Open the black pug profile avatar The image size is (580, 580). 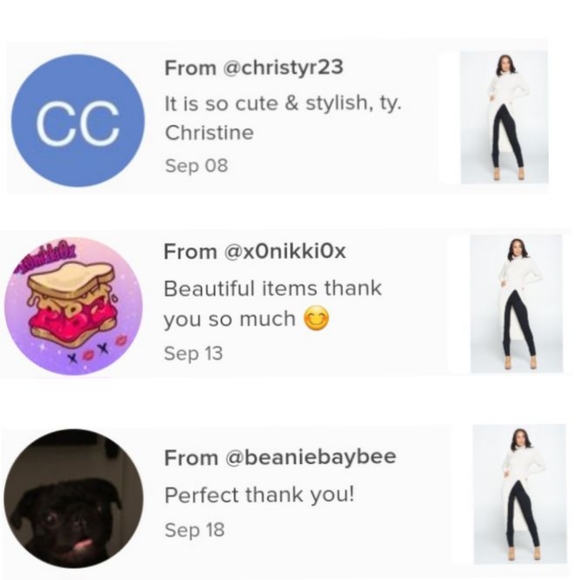point(73,499)
